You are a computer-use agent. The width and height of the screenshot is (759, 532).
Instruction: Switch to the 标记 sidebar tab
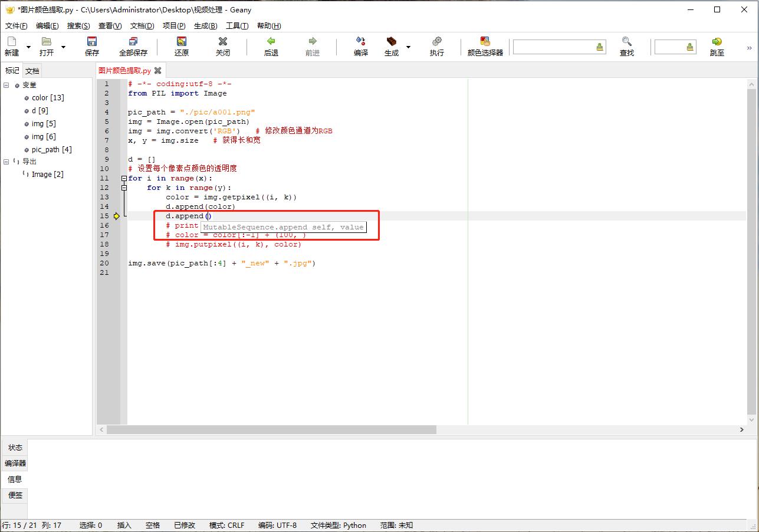[12, 71]
